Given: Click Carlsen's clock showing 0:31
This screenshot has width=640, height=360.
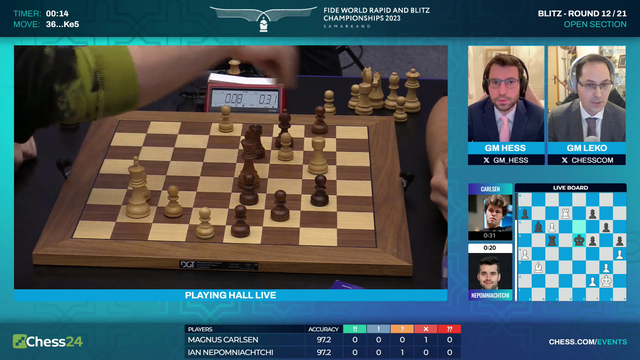Looking at the screenshot, I should [490, 236].
